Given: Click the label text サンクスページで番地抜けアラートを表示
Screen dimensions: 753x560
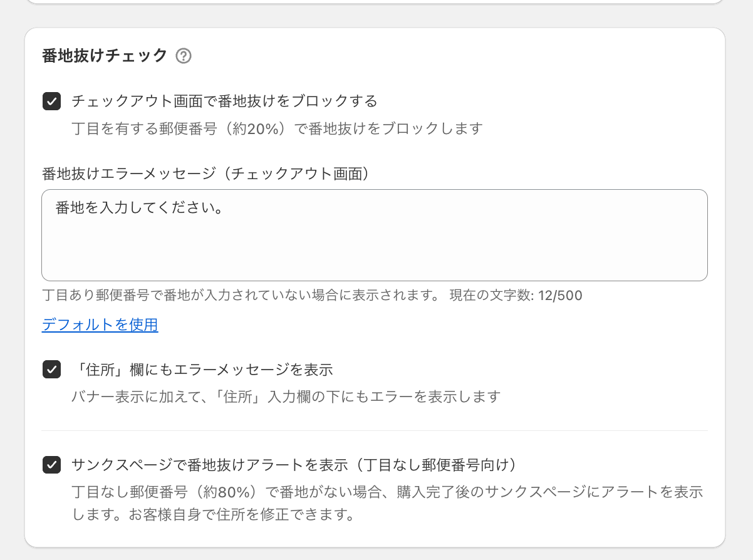Looking at the screenshot, I should (293, 465).
